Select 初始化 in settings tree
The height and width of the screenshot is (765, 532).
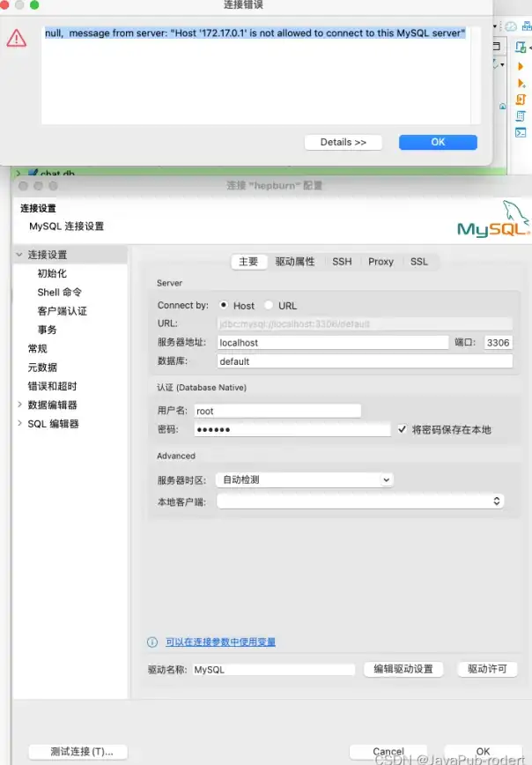tap(52, 273)
